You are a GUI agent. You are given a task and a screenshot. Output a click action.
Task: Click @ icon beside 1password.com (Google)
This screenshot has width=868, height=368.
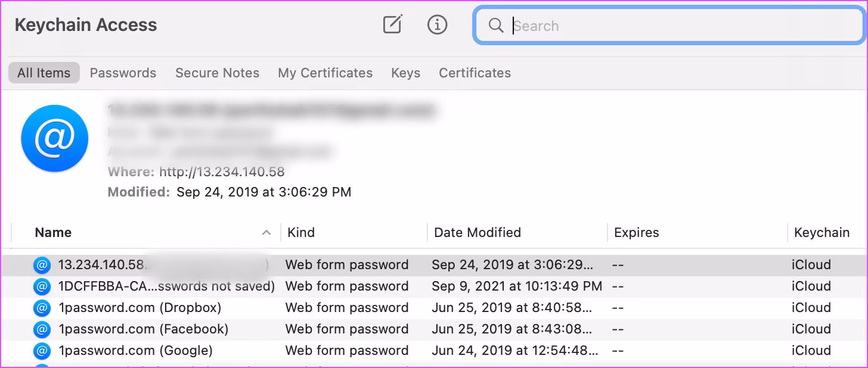(42, 351)
